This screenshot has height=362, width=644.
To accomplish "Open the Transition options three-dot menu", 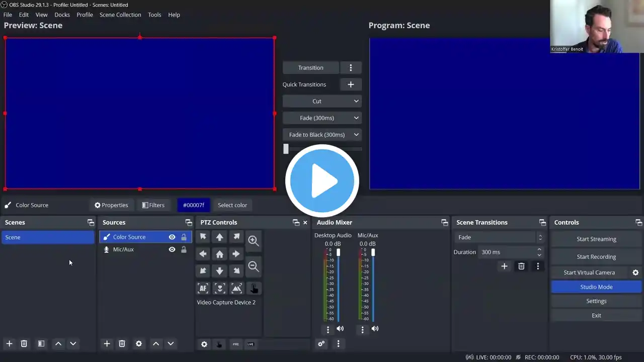I will (351, 67).
